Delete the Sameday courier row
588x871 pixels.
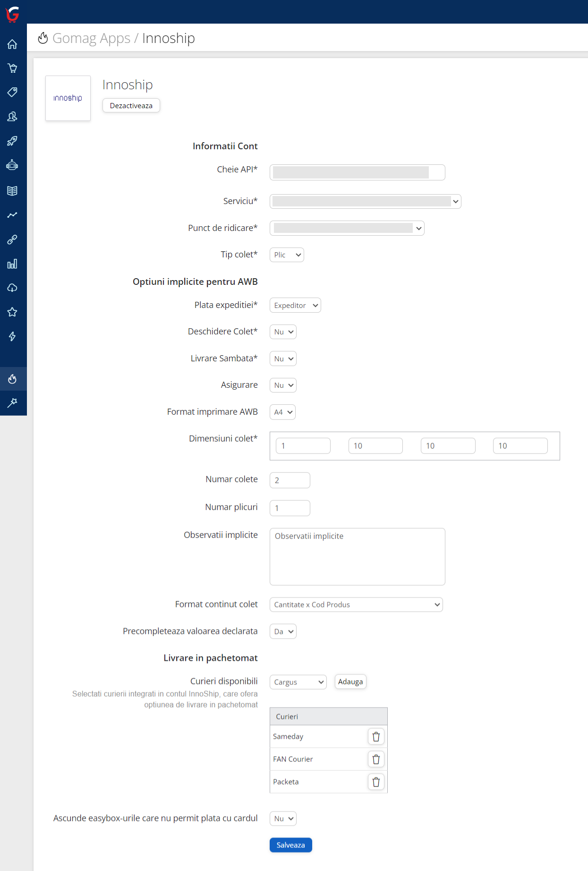tap(376, 736)
